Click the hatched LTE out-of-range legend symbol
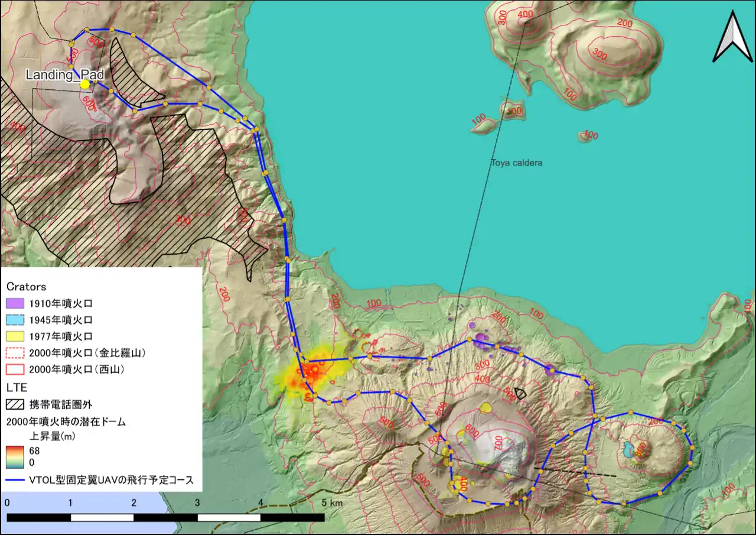 [15, 405]
